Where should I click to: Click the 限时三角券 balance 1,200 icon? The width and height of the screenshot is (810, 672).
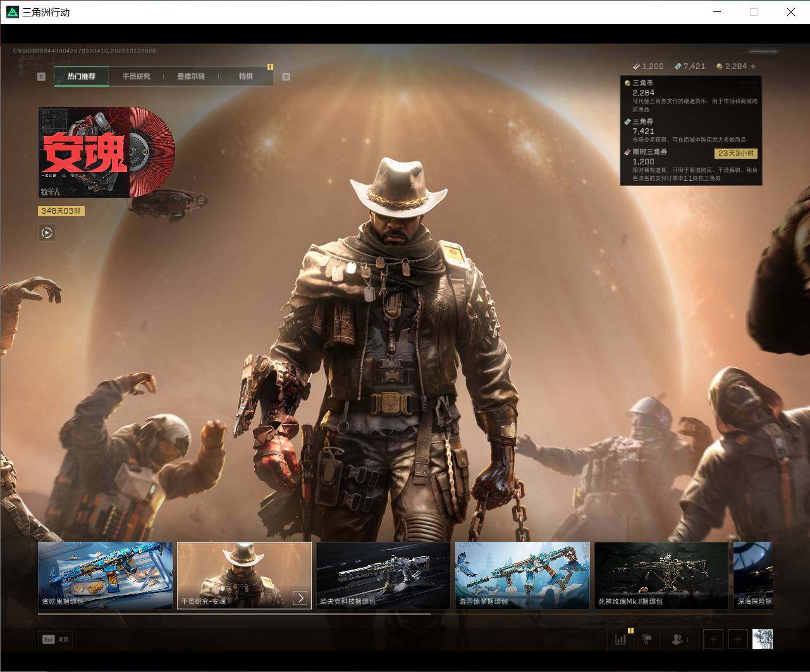(x=637, y=66)
